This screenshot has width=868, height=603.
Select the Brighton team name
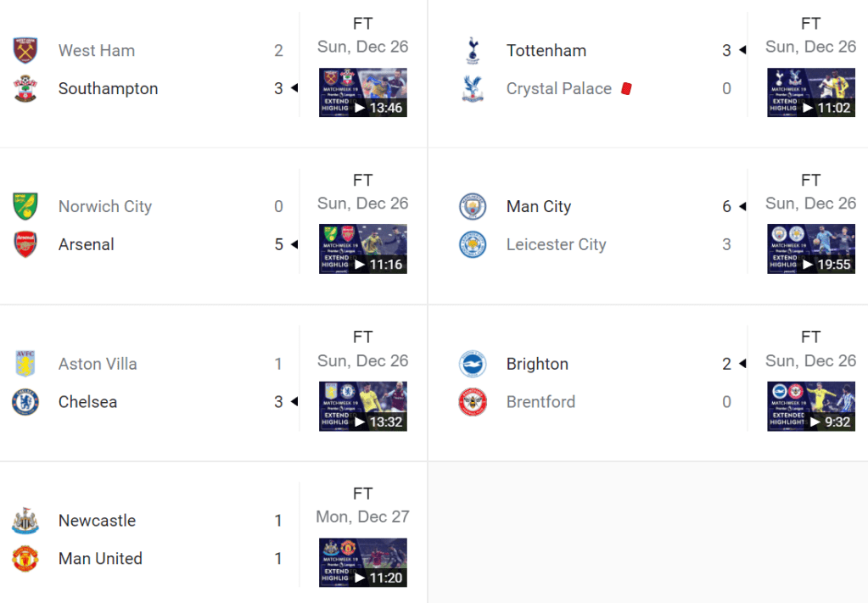(537, 364)
